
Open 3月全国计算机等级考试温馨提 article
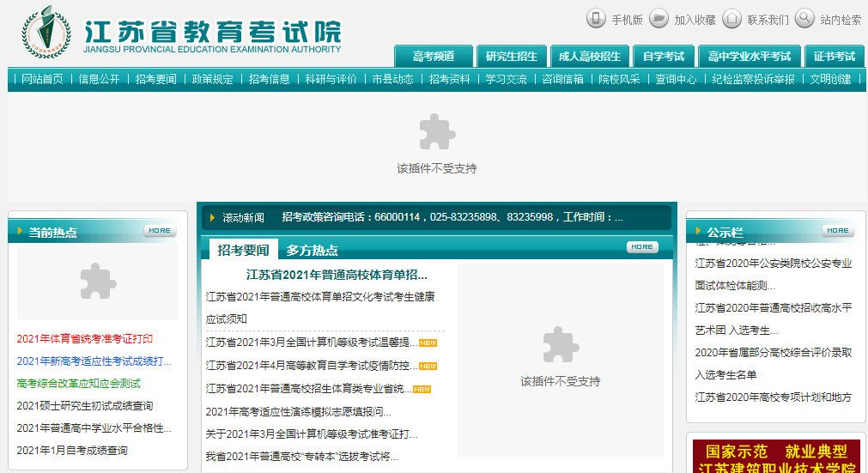(x=312, y=343)
